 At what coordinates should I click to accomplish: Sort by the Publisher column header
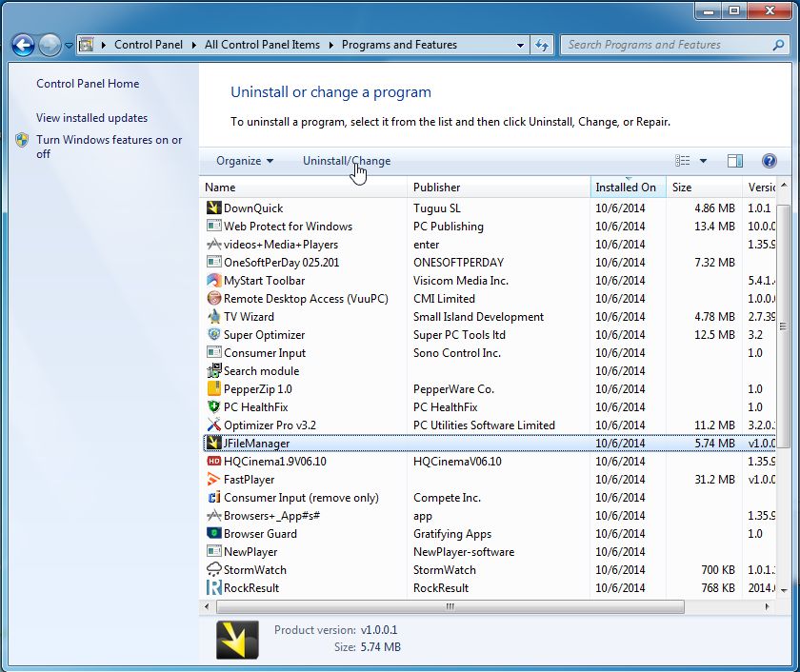pyautogui.click(x=498, y=188)
